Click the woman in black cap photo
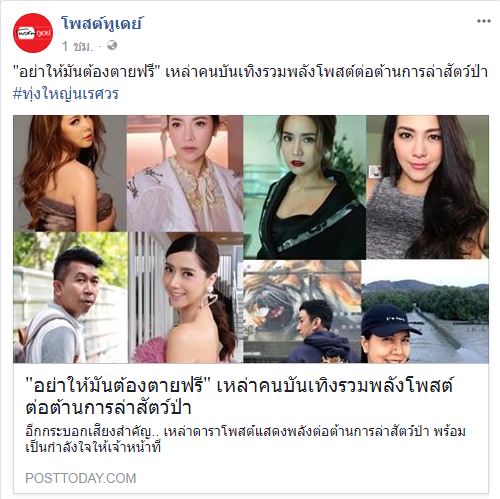This screenshot has height=499, width=500. tap(425, 311)
